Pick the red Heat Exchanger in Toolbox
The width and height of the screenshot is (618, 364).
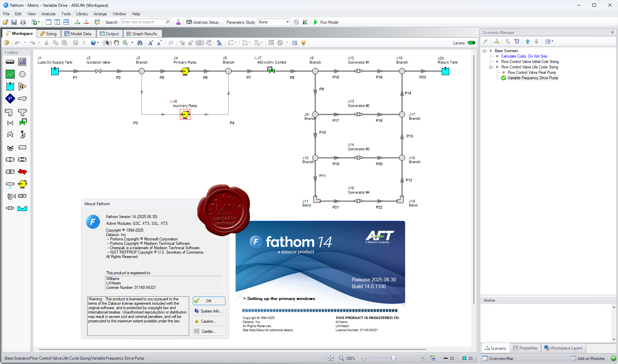pos(22,172)
